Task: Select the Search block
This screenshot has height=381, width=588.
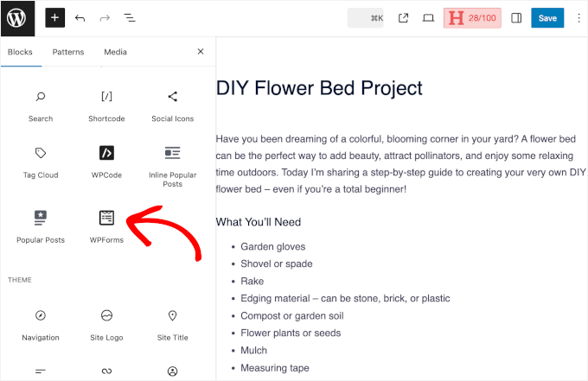Action: [x=41, y=105]
